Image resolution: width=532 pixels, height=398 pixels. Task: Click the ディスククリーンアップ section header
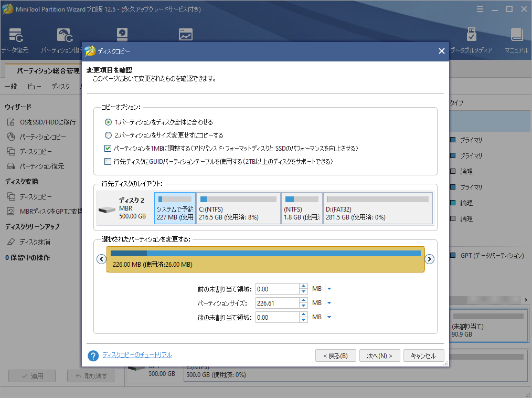pos(32,226)
